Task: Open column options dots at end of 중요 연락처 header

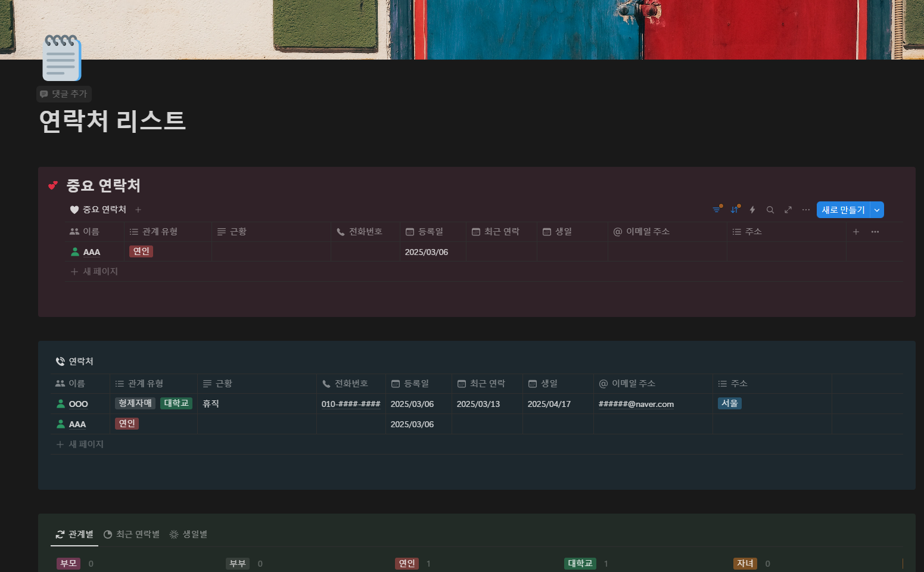Action: [x=875, y=232]
